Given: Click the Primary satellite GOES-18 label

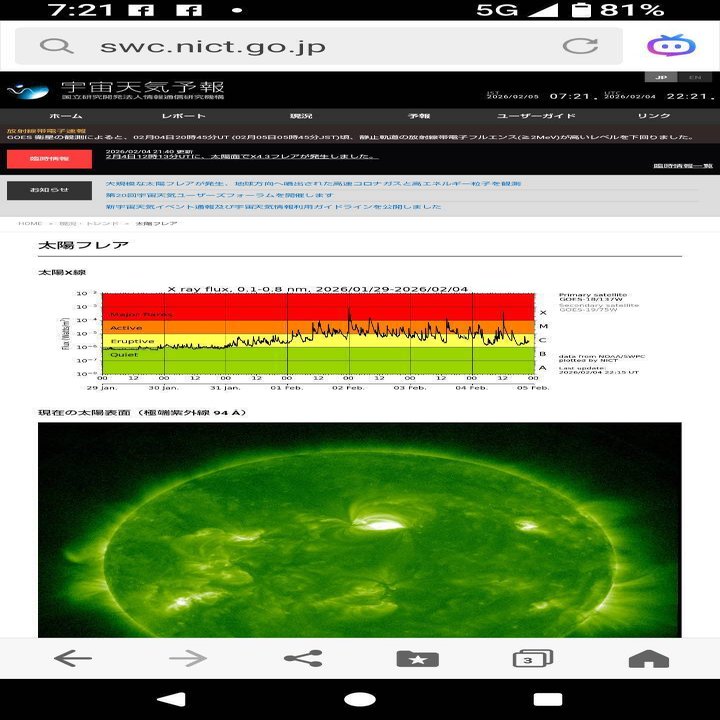Looking at the screenshot, I should pyautogui.click(x=592, y=297).
